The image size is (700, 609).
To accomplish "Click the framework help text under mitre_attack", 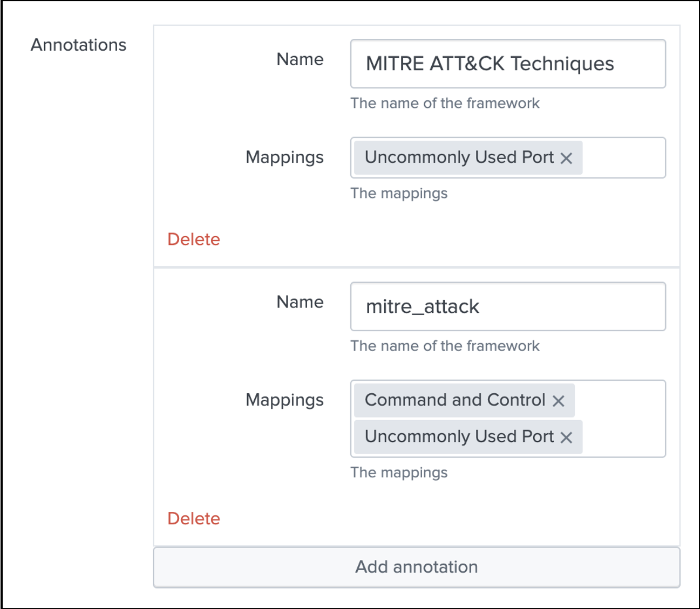I will tap(445, 346).
